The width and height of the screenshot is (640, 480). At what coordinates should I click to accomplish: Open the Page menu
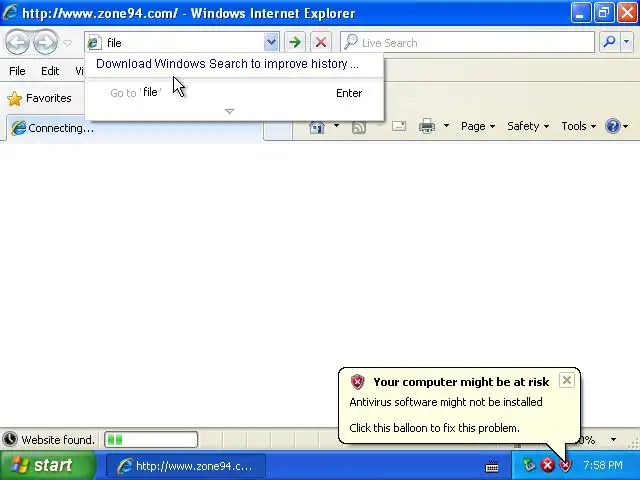(478, 127)
